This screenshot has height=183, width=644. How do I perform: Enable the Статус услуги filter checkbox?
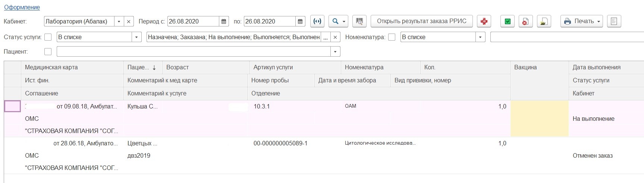(48, 37)
